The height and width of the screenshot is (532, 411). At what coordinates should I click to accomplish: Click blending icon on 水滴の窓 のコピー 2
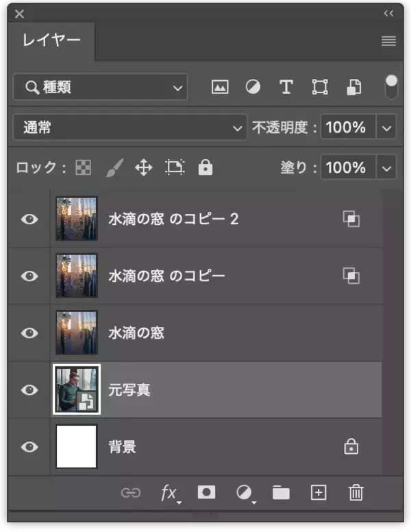click(351, 219)
